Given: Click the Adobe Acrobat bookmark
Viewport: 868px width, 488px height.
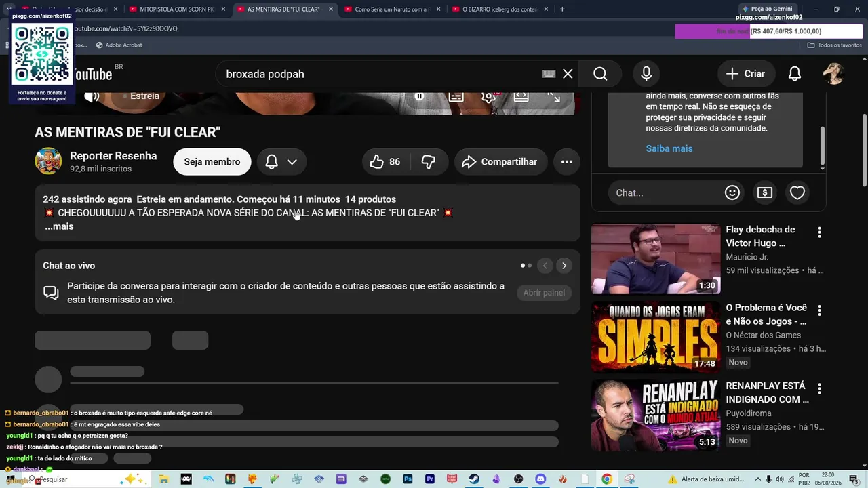Looking at the screenshot, I should [x=119, y=45].
